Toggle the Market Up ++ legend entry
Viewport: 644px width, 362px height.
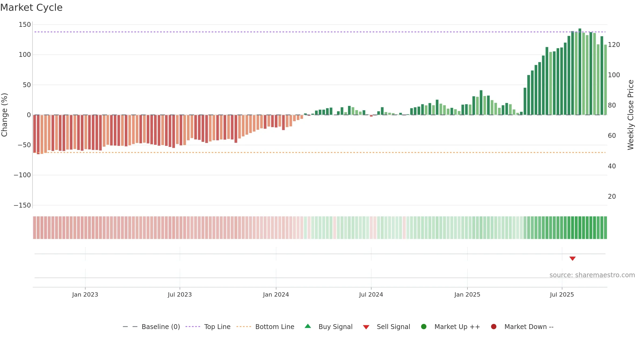pos(451,327)
